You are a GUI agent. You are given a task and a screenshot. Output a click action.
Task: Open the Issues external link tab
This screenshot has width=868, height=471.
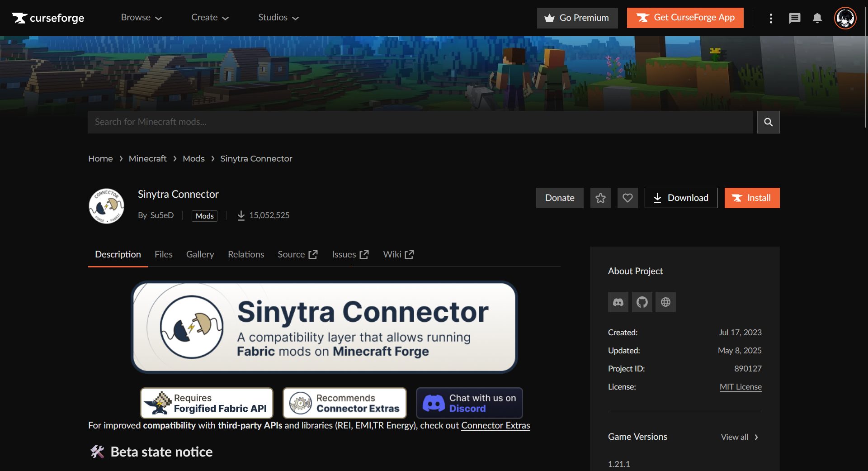(x=350, y=255)
